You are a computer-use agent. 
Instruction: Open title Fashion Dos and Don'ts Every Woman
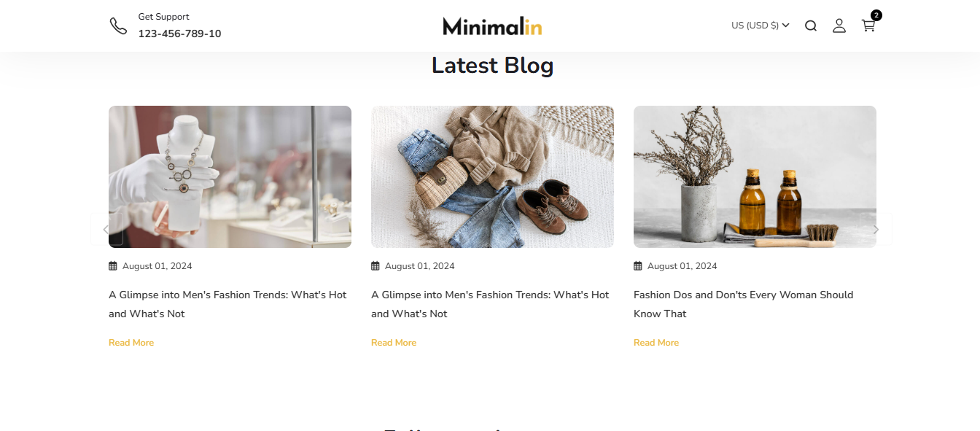click(743, 304)
